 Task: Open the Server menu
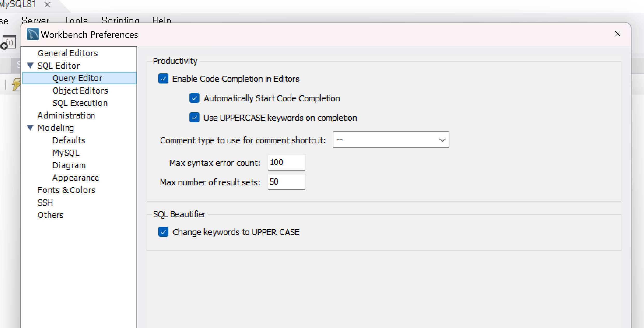[36, 20]
